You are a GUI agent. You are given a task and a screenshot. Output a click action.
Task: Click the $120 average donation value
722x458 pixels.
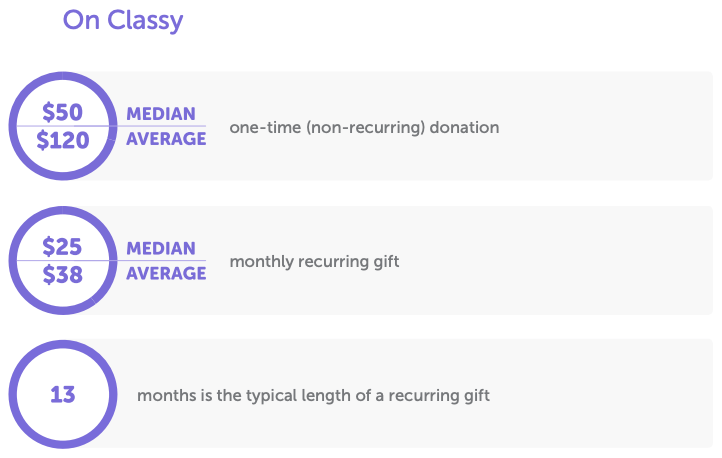click(62, 140)
